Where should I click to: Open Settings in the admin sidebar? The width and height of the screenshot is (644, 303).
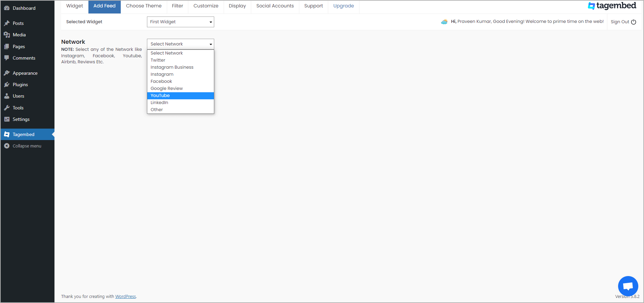(27, 119)
